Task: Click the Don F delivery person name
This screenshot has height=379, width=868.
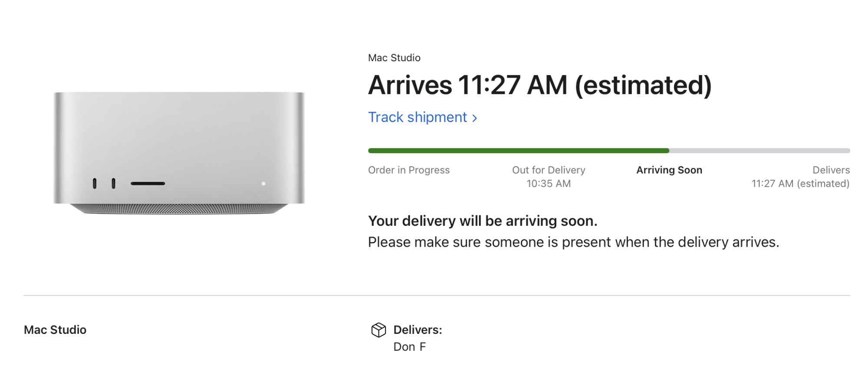Action: (409, 347)
